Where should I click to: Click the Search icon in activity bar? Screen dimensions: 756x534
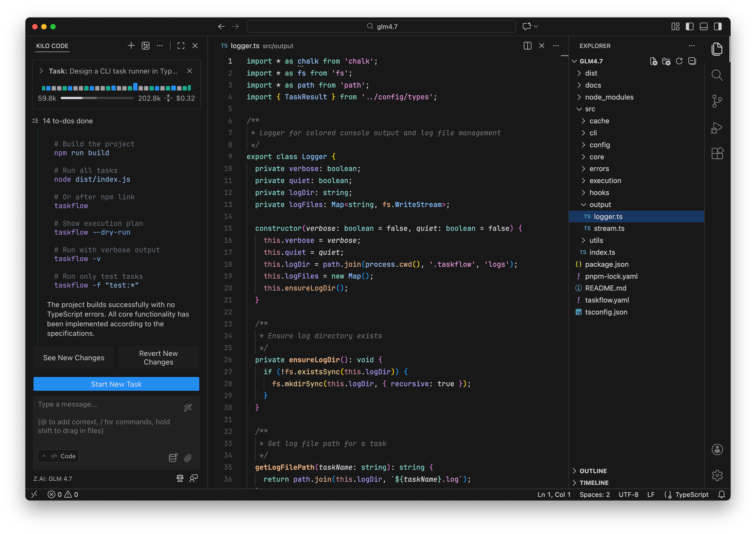coord(717,75)
